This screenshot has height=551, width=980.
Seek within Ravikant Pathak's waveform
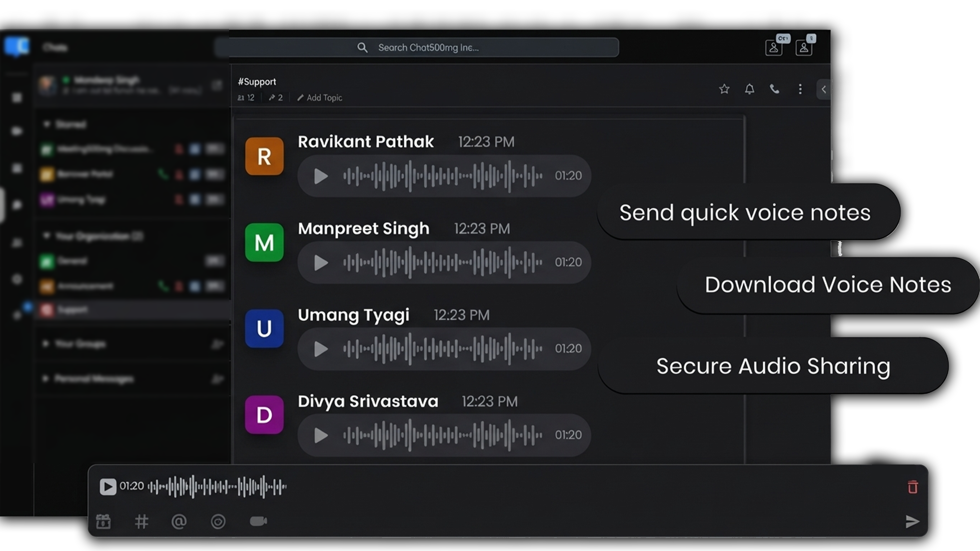(443, 176)
